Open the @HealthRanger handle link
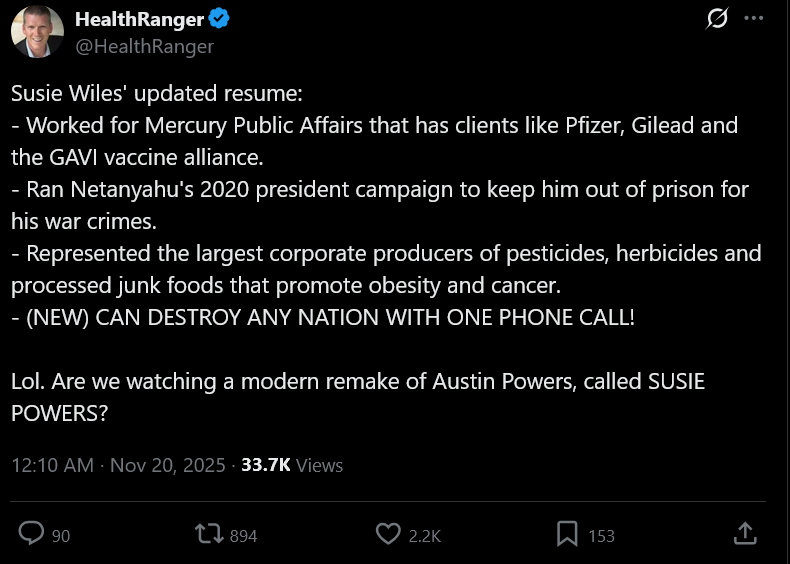790x564 pixels. [144, 46]
